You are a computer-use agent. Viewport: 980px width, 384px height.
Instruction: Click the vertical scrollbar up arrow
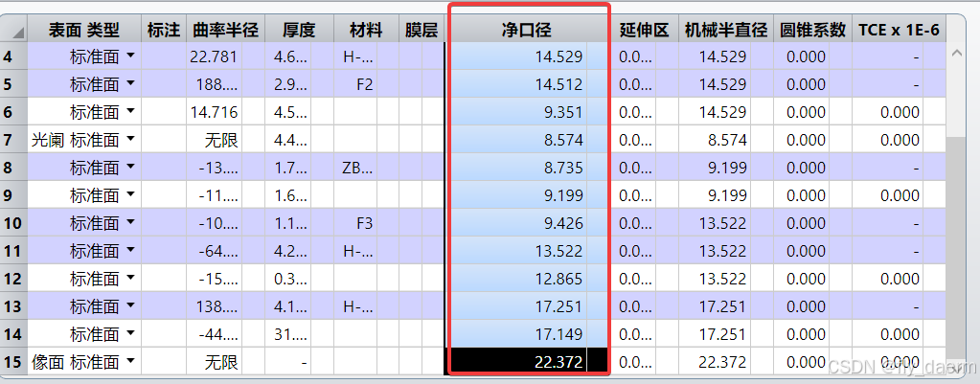pos(956,54)
